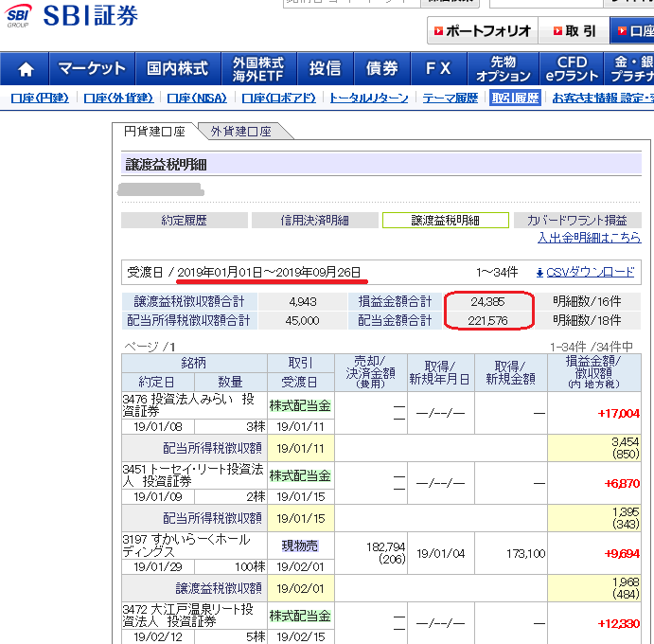Open the トータルリターン link

(369, 98)
